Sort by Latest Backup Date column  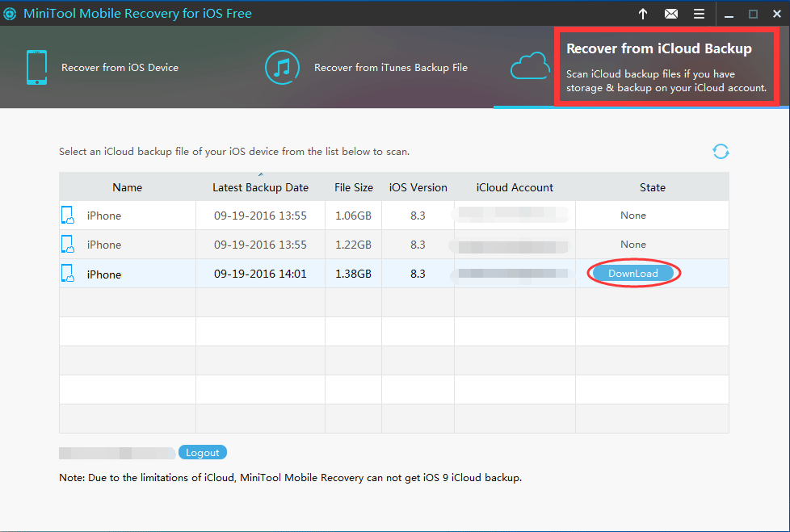tap(260, 187)
